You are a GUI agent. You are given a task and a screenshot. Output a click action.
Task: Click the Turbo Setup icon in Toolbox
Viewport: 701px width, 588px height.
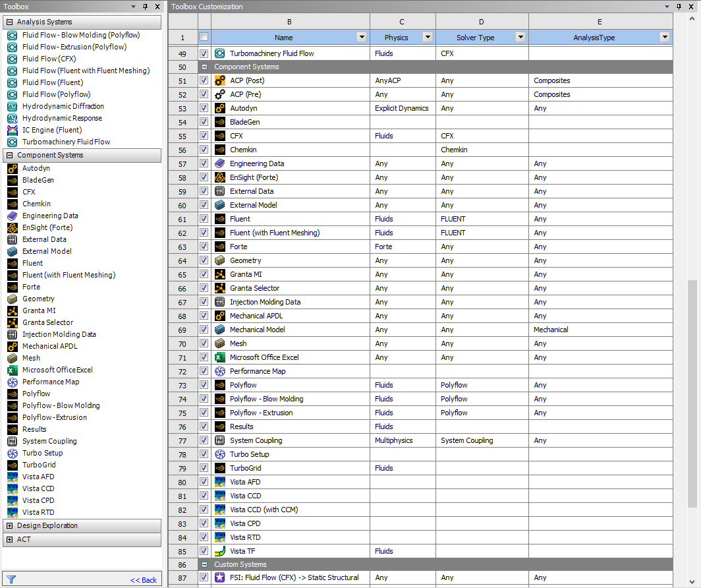[x=12, y=453]
